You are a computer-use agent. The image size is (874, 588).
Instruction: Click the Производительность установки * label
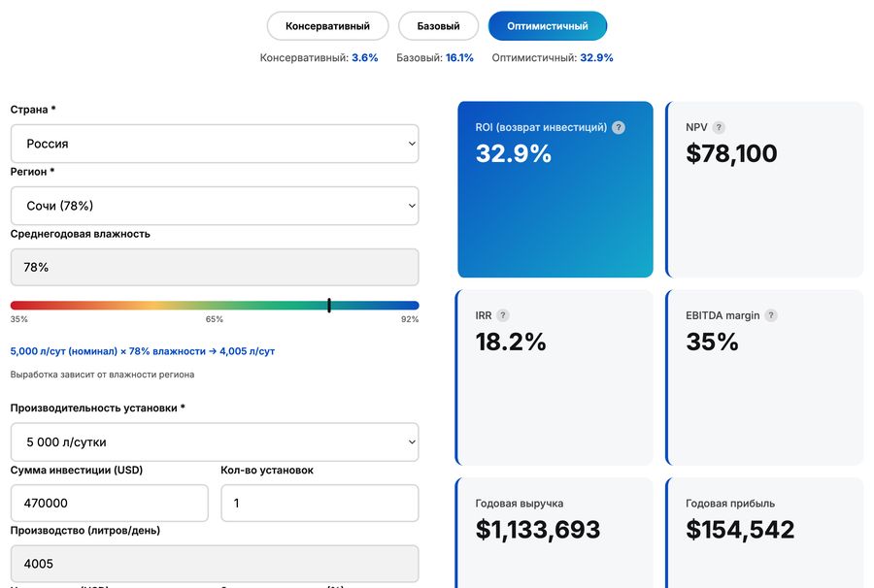point(97,408)
